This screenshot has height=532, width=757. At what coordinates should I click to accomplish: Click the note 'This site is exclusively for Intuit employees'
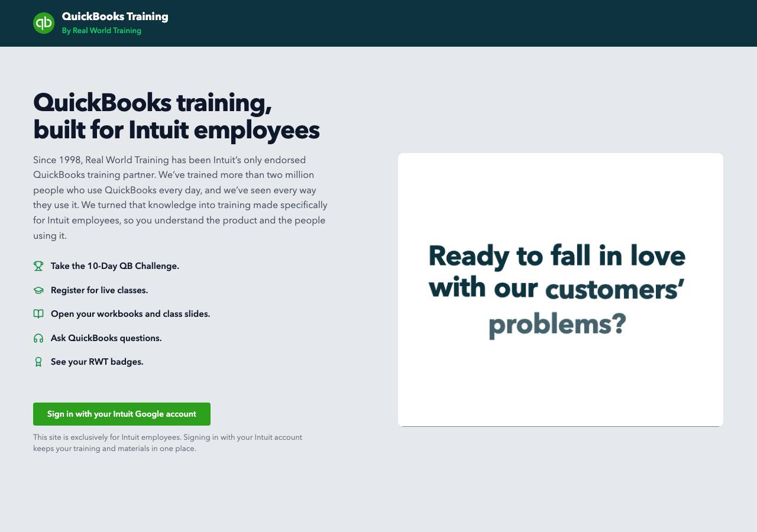tap(168, 443)
